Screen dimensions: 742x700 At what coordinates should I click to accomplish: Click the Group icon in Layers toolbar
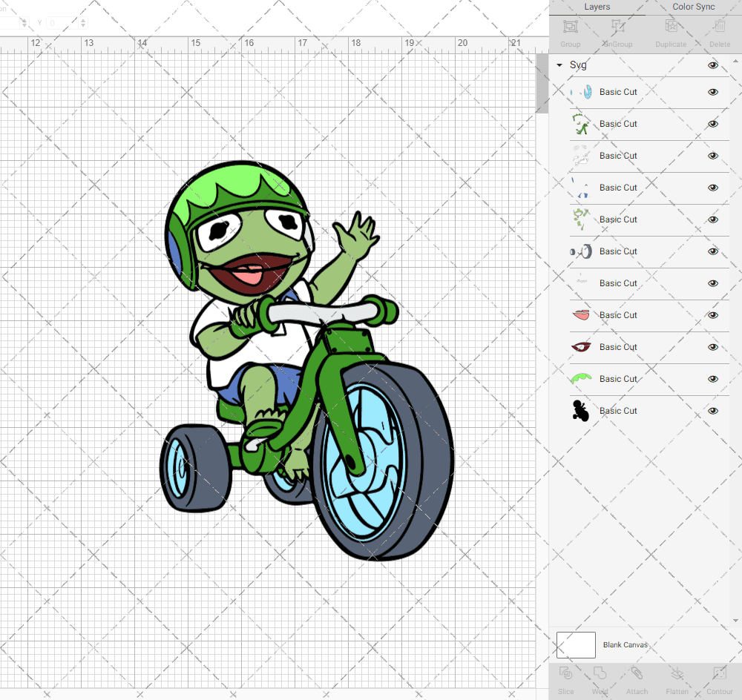pos(570,27)
